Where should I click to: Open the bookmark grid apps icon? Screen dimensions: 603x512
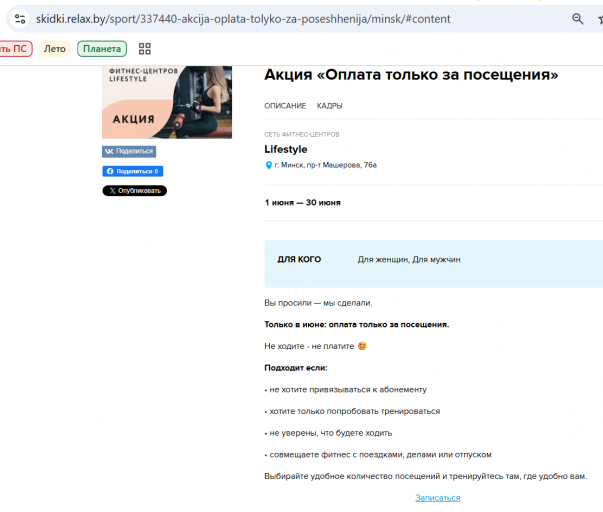click(145, 49)
